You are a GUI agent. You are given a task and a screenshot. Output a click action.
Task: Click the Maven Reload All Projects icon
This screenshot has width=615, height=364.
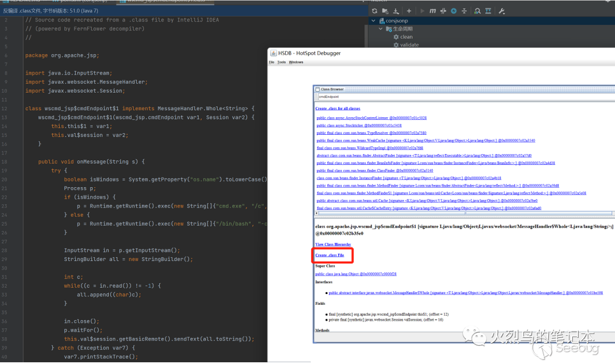click(374, 11)
